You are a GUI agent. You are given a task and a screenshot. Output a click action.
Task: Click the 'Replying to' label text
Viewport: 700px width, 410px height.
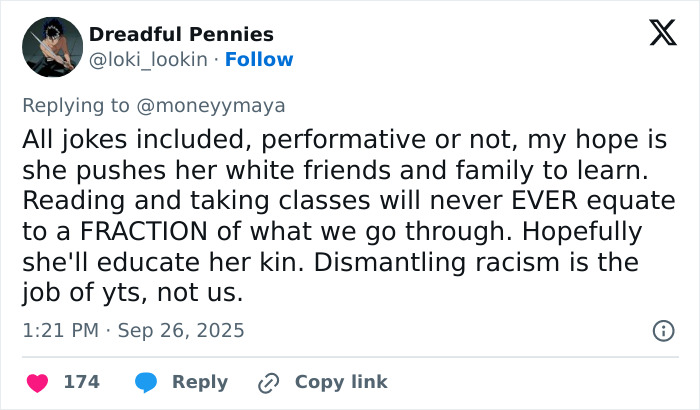point(76,106)
